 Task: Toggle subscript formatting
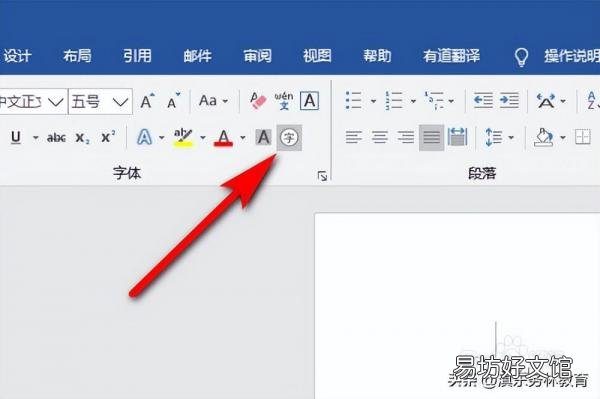coord(82,138)
